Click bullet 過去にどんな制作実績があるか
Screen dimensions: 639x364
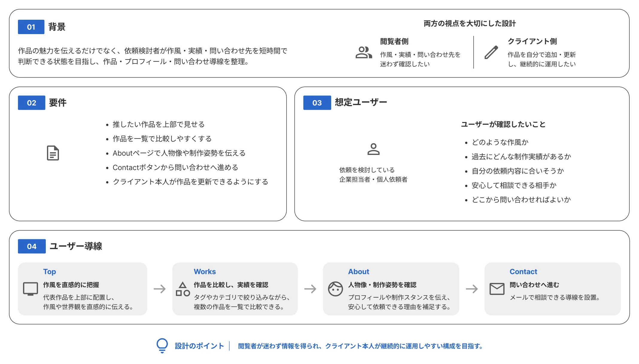pos(521,157)
